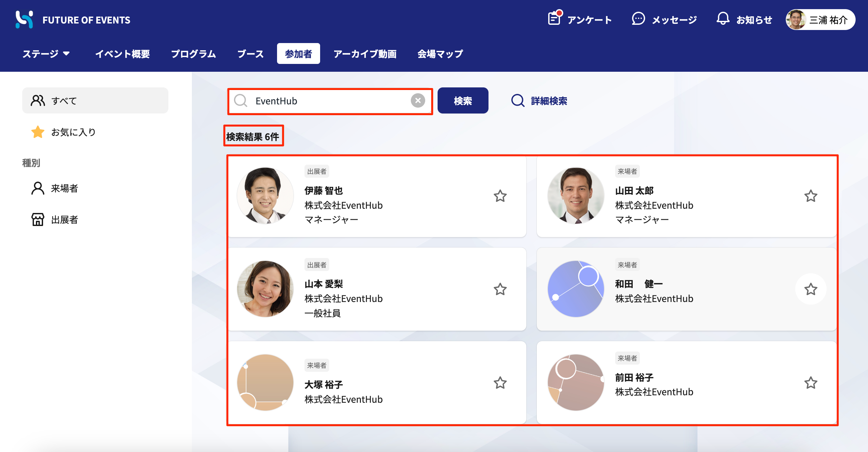The image size is (868, 452).
Task: Filter by 出展者 type
Action: click(x=95, y=219)
